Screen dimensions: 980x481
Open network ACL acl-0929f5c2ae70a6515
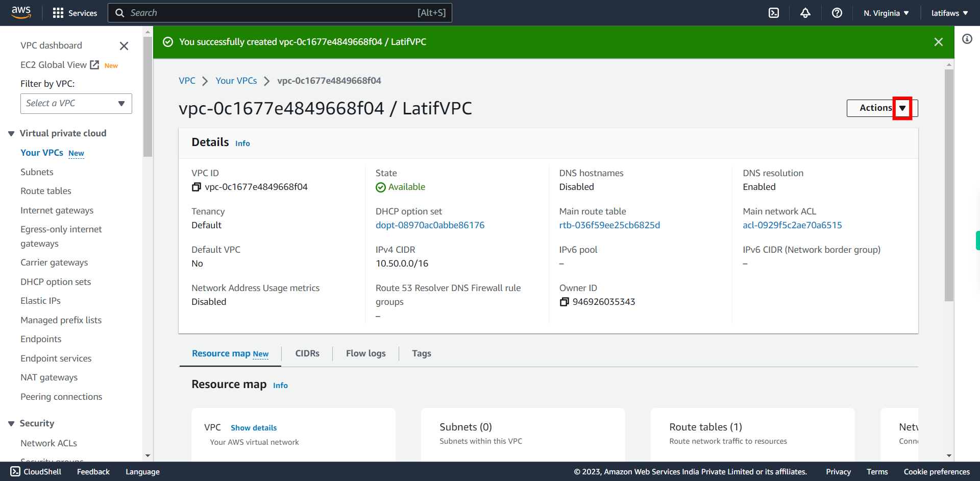coord(792,225)
